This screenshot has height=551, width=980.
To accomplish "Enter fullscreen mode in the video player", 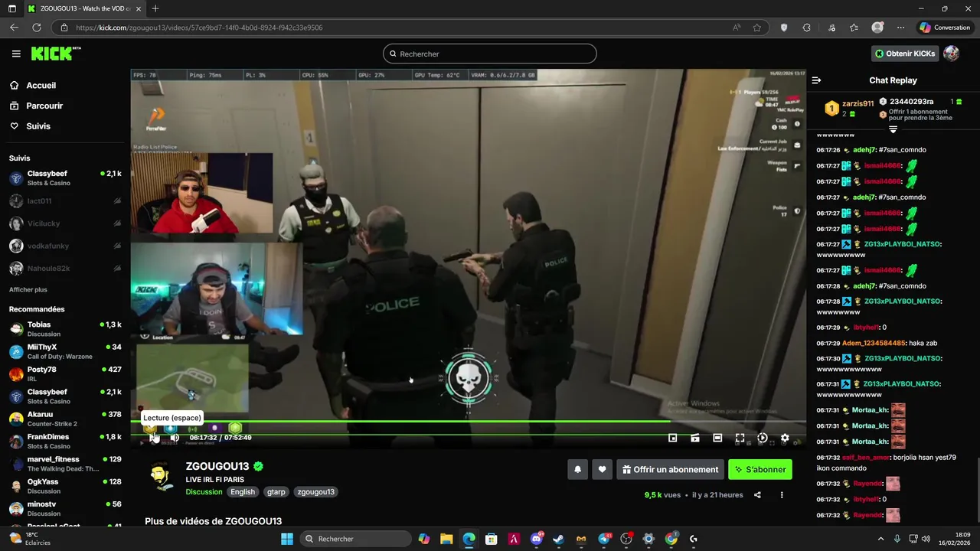I will (740, 439).
